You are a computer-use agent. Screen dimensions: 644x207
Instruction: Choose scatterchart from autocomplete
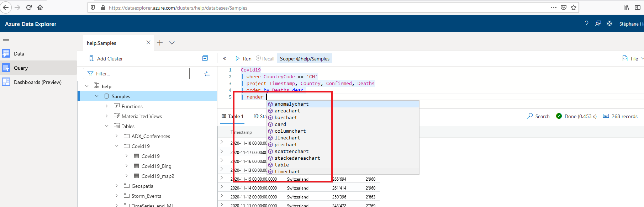[x=343, y=151]
